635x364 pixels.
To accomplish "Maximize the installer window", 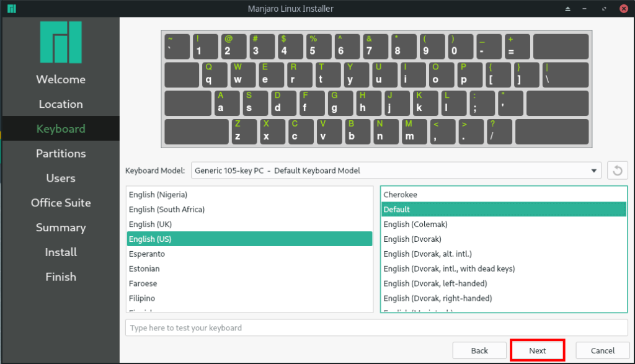I will 604,9.
